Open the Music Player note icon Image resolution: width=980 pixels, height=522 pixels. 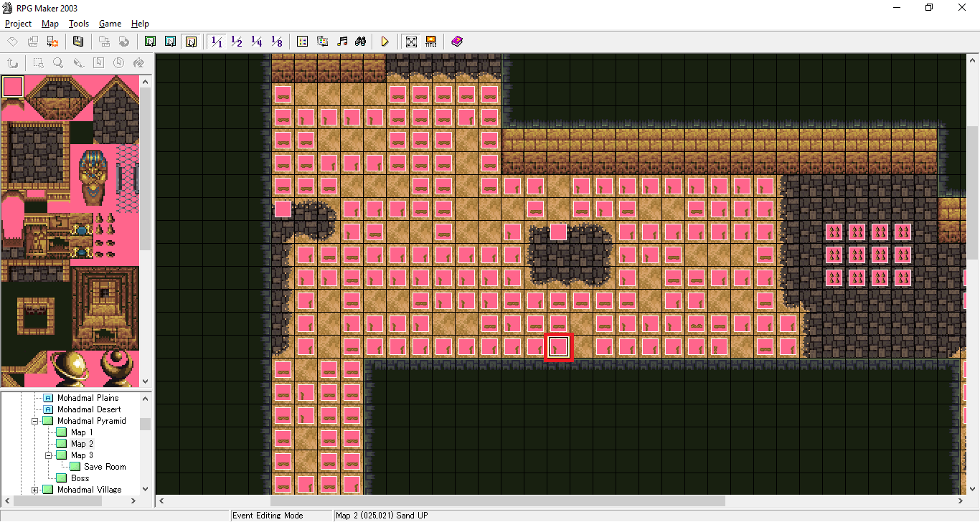tap(343, 42)
